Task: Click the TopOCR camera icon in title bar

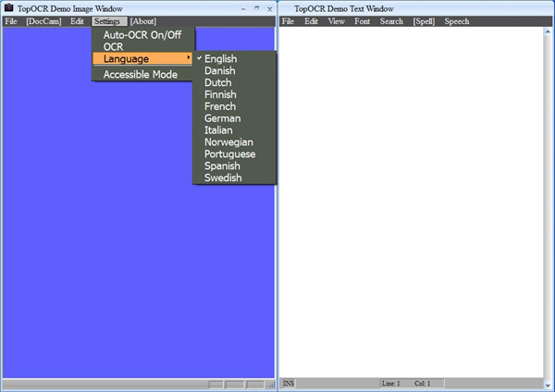Action: 9,7
